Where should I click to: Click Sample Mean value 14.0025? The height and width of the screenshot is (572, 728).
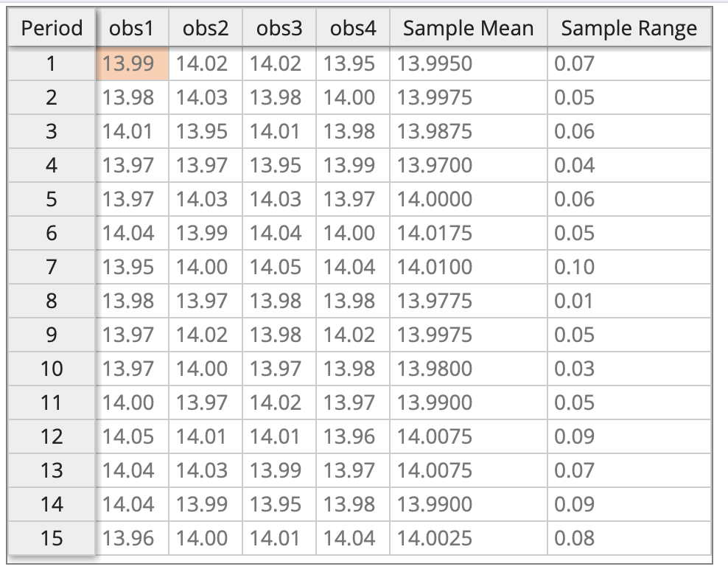click(x=469, y=538)
